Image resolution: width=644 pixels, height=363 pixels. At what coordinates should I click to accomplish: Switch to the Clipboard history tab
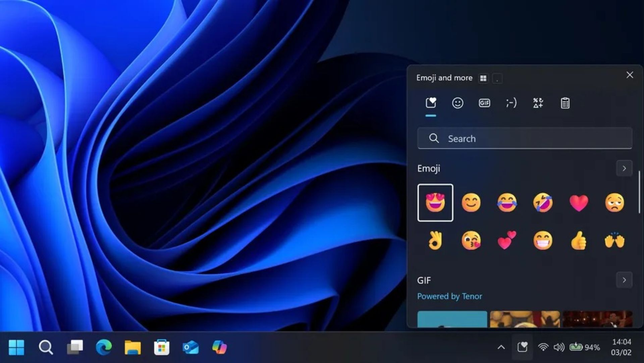pyautogui.click(x=565, y=103)
